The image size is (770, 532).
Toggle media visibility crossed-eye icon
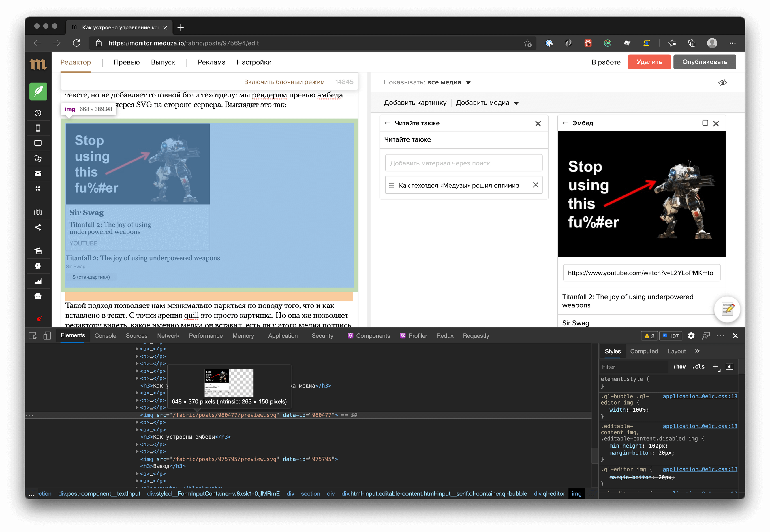[722, 82]
